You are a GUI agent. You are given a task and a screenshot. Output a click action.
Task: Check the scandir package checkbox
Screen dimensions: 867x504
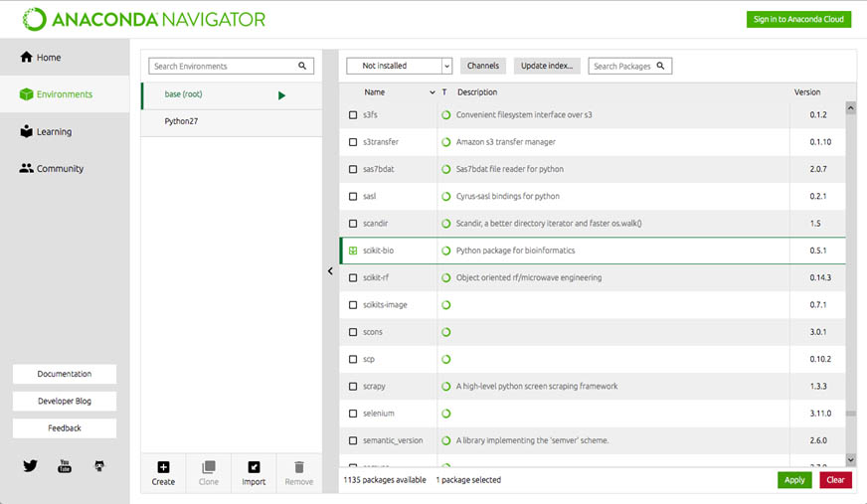tap(353, 224)
